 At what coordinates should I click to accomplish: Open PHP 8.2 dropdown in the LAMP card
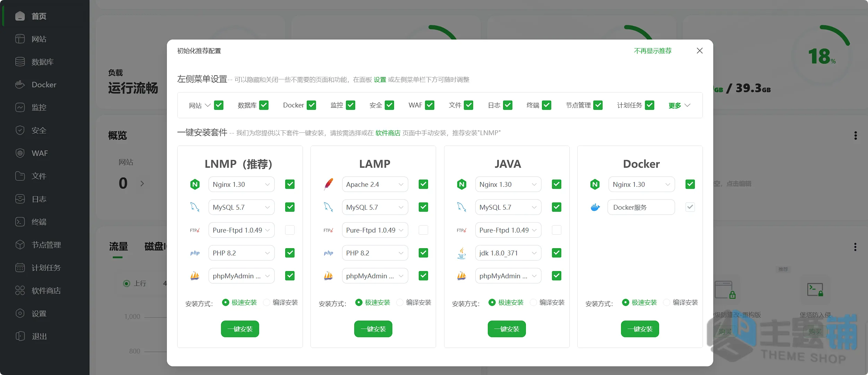pos(375,253)
